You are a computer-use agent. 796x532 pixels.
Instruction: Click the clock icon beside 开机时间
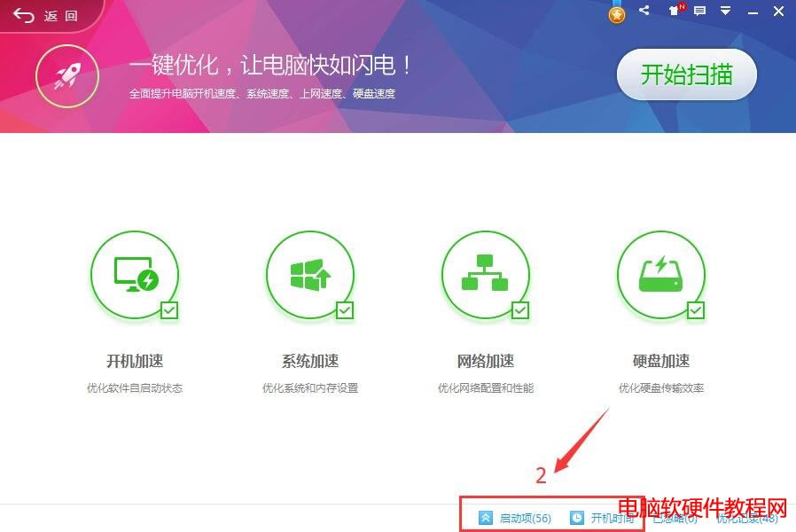[x=577, y=518]
